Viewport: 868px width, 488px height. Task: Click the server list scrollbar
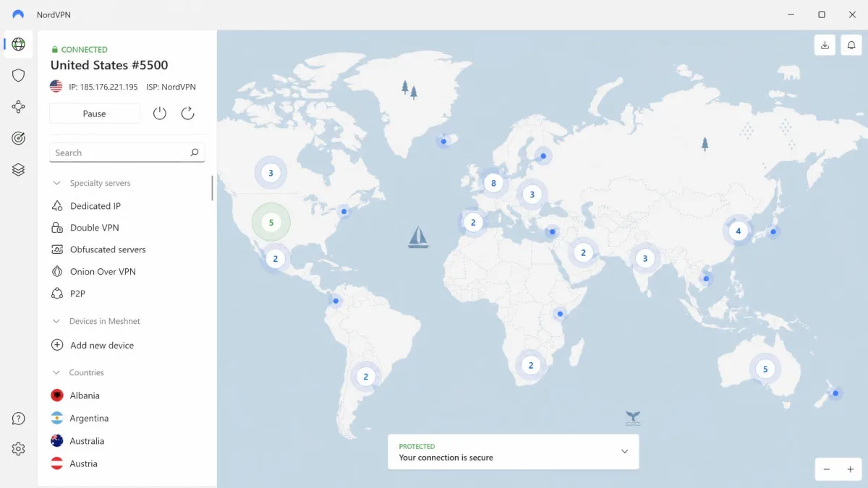click(x=212, y=188)
